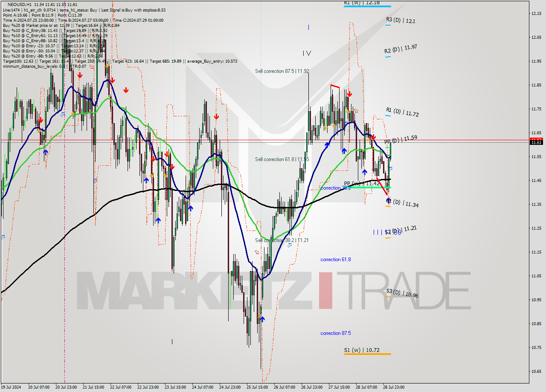Click the '28 Jul 23:00' time label
The image size is (546, 392).
coord(394,387)
